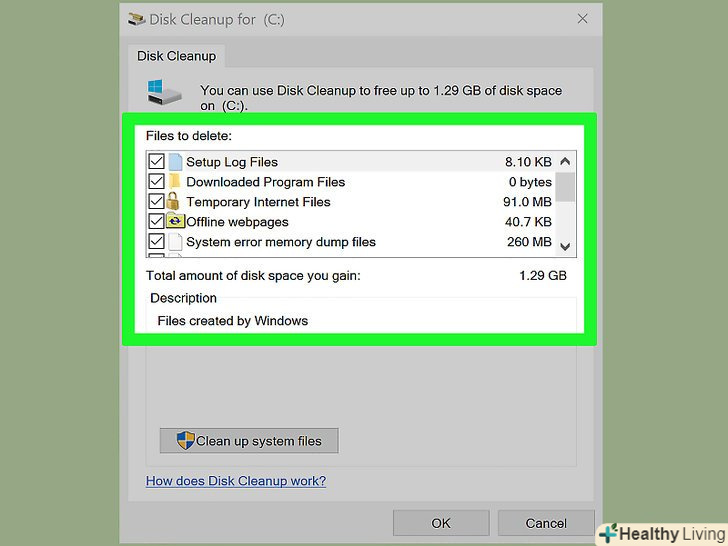Select the Downloaded Program Files row label
Viewport: 728px width, 546px height.
click(266, 182)
